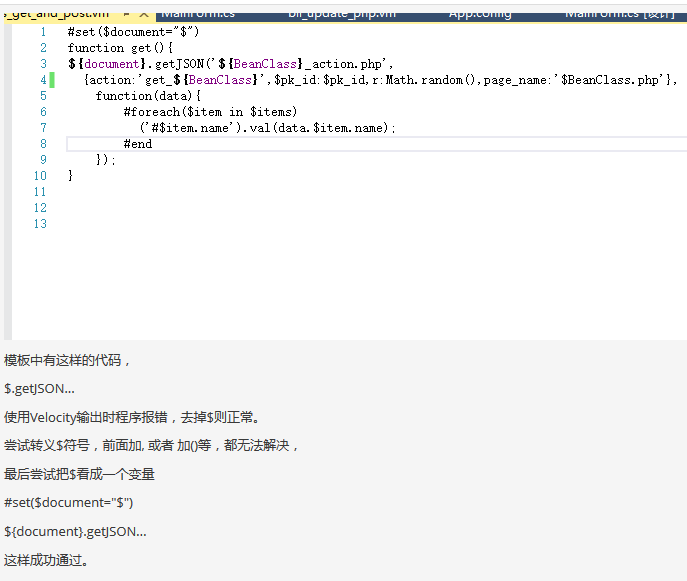The width and height of the screenshot is (687, 581).
Task: Place cursor on the #set($document="$") code line
Action: pos(133,32)
